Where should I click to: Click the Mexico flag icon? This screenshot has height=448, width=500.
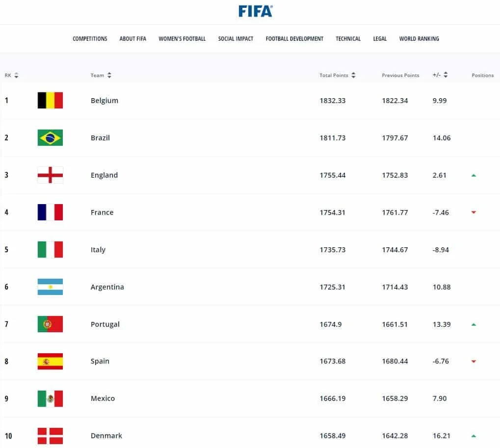tap(50, 398)
